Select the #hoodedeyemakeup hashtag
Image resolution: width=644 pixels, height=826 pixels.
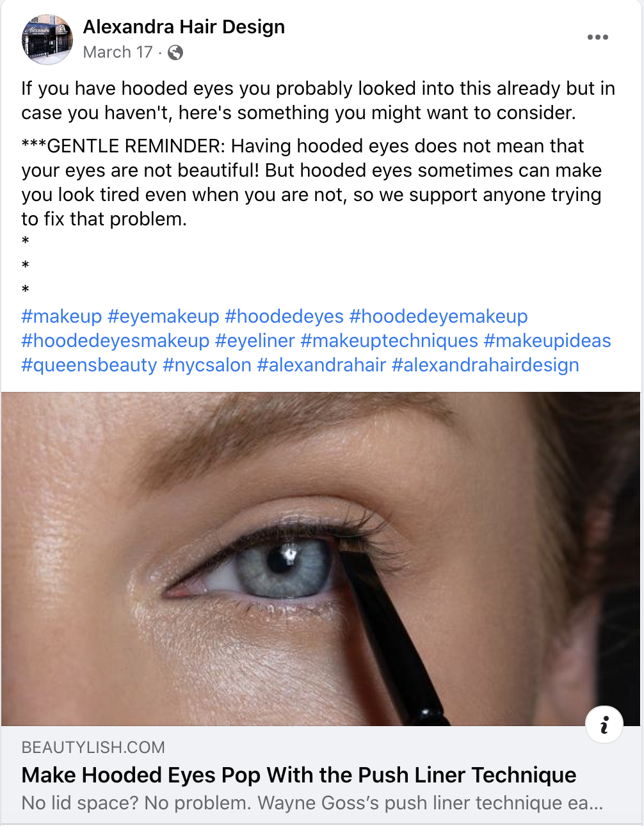click(439, 316)
